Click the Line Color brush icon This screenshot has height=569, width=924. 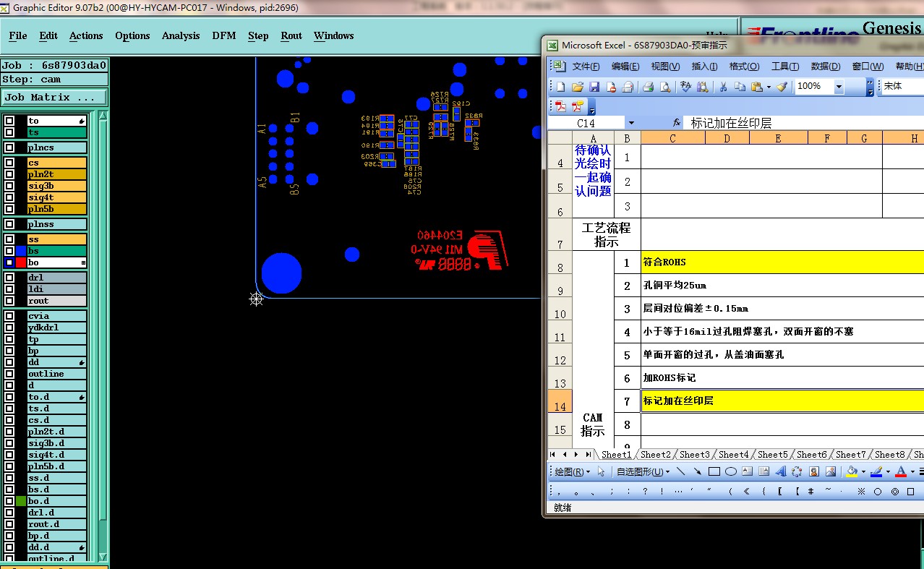(x=876, y=472)
